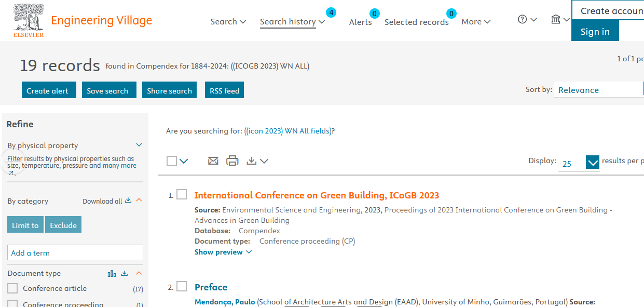The width and height of the screenshot is (644, 307).
Task: Click the Refine panel heading
Action: pyautogui.click(x=20, y=124)
